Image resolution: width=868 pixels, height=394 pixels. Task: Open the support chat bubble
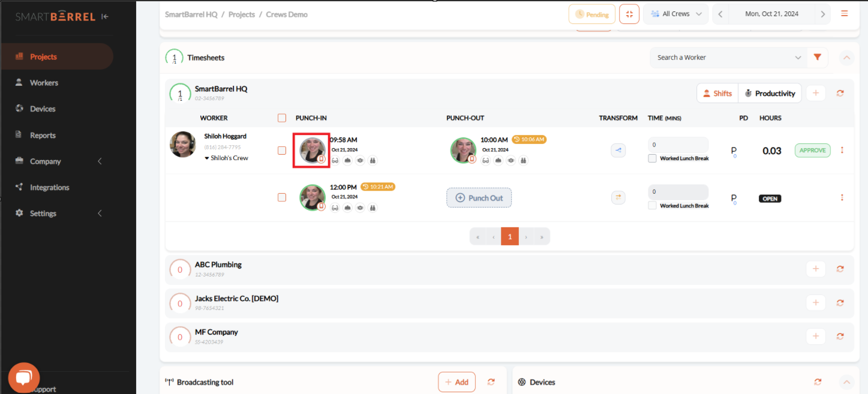click(23, 378)
